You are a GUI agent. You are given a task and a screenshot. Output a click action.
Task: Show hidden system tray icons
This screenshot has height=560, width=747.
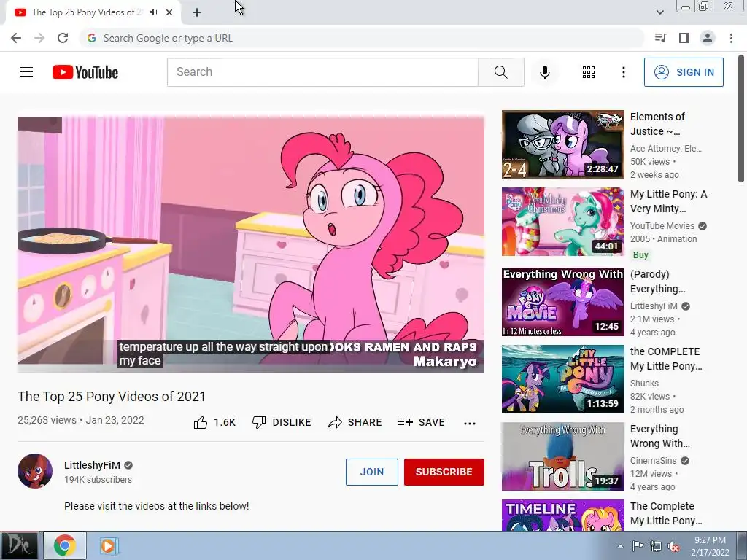click(x=620, y=546)
